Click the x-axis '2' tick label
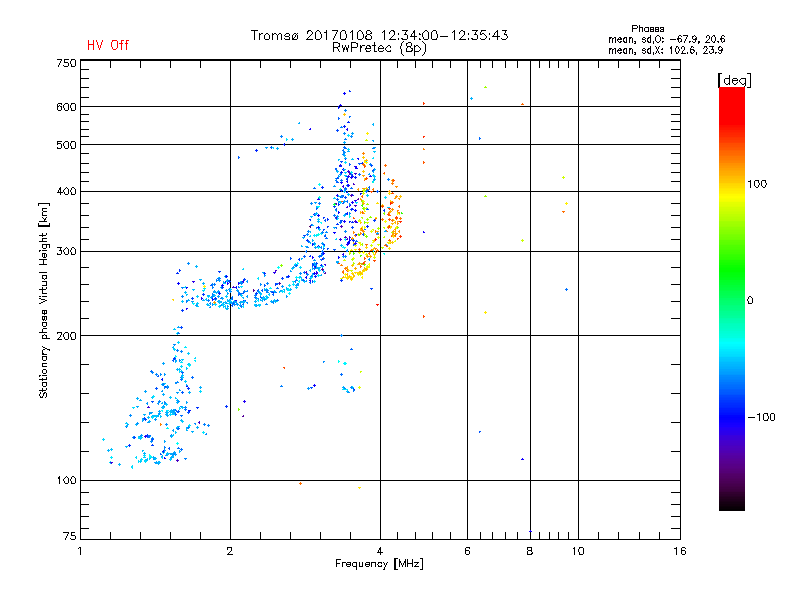The height and width of the screenshot is (600, 800). point(230,551)
